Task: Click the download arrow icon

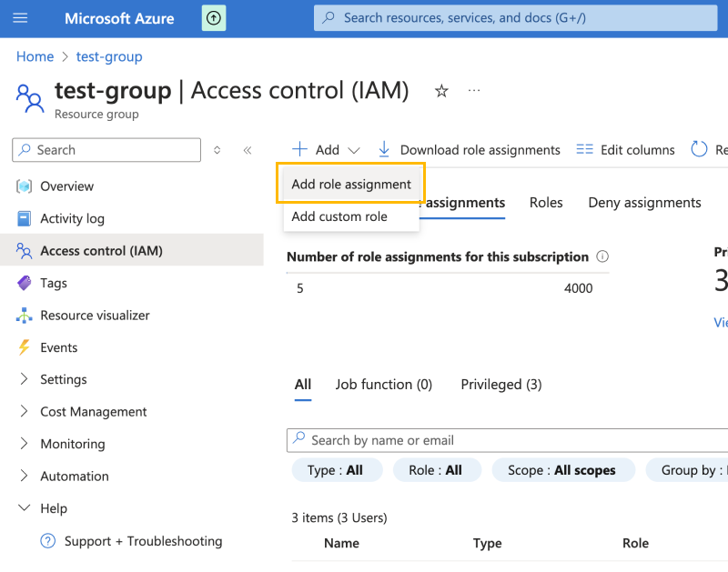Action: 384,149
